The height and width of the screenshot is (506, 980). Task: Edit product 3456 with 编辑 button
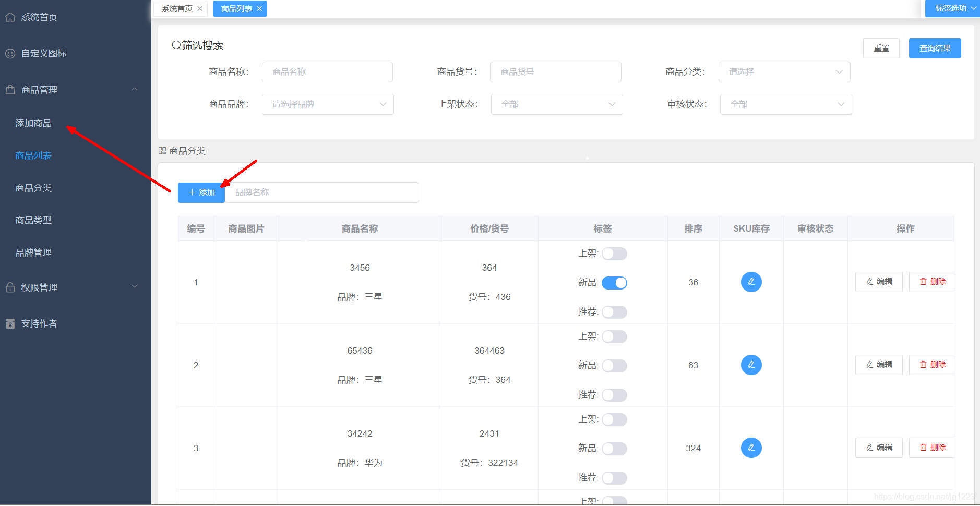[x=879, y=282]
